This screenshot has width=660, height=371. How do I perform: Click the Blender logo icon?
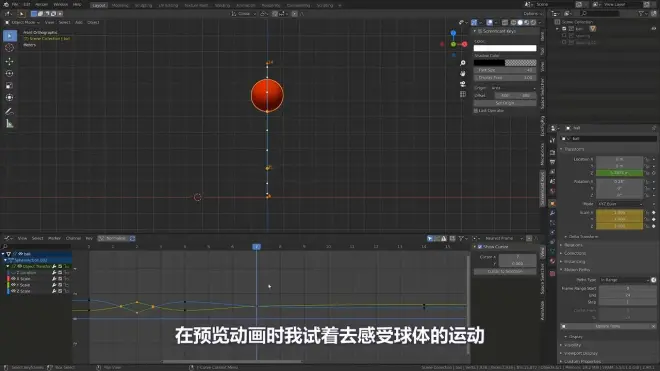pos(6,4)
